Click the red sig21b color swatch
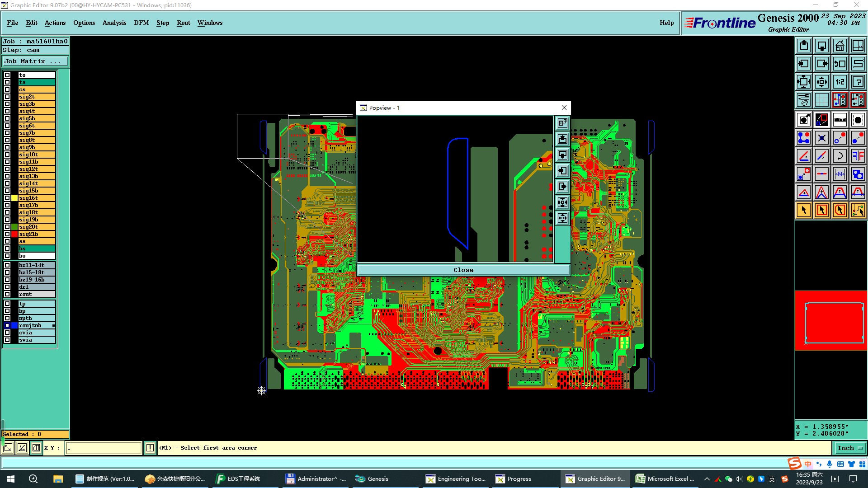This screenshot has width=868, height=488. coord(14,234)
